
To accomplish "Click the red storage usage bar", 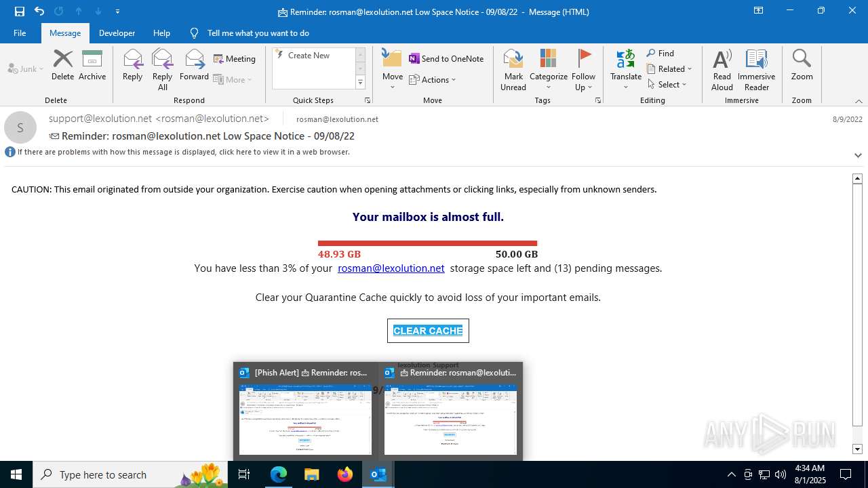I will [x=427, y=243].
